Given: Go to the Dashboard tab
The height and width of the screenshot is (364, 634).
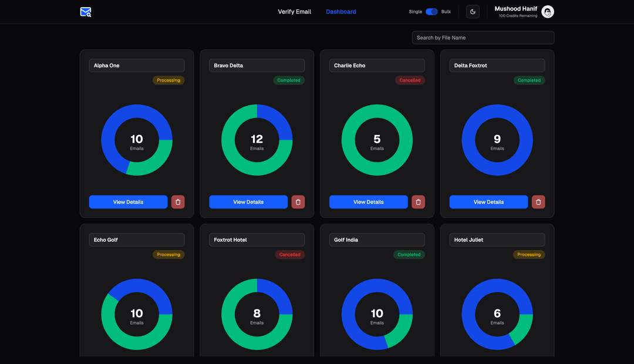Looking at the screenshot, I should [x=341, y=12].
